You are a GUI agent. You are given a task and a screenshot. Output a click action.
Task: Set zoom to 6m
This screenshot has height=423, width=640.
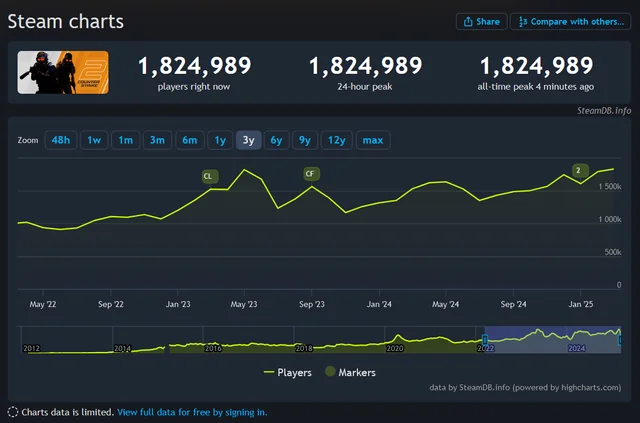pos(189,140)
